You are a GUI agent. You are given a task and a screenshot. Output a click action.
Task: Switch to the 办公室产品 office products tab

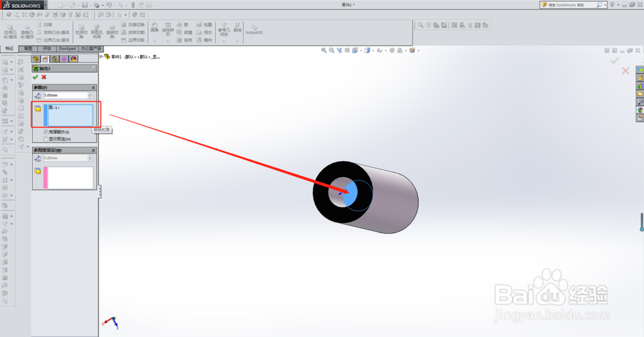coord(91,48)
